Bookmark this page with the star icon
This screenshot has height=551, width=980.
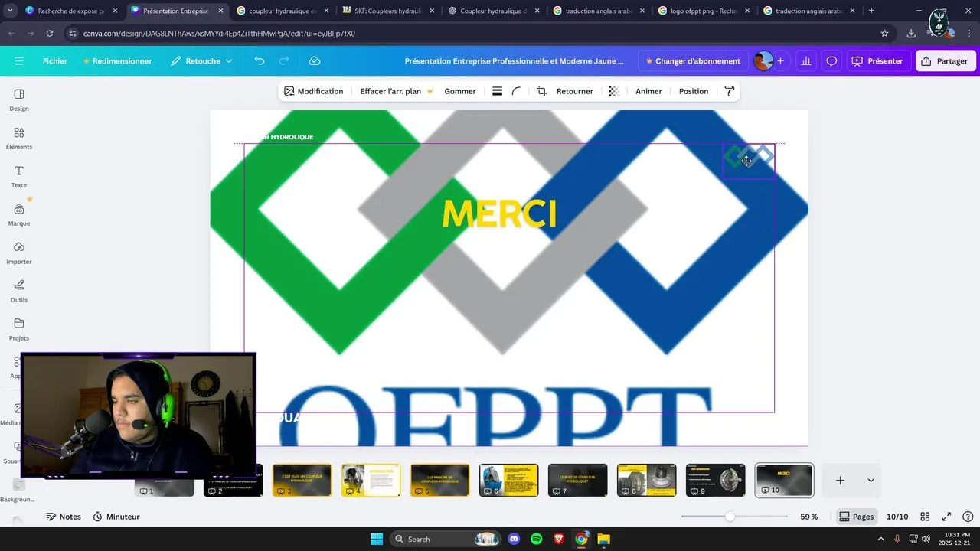point(884,34)
